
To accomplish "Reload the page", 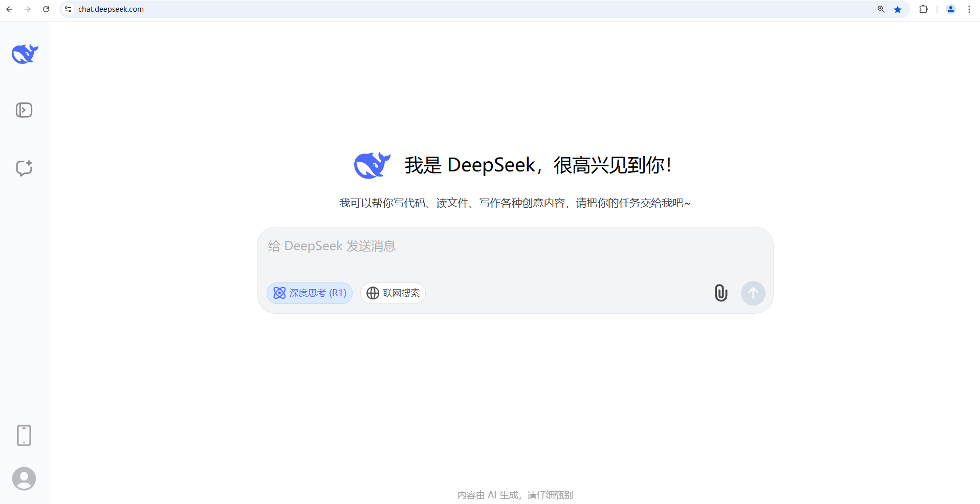I will tap(46, 9).
